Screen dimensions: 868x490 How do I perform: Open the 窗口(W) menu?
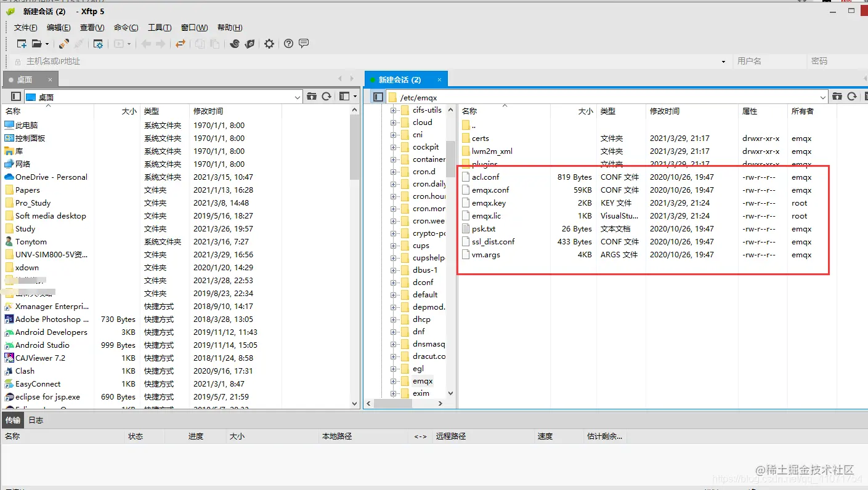click(x=195, y=28)
